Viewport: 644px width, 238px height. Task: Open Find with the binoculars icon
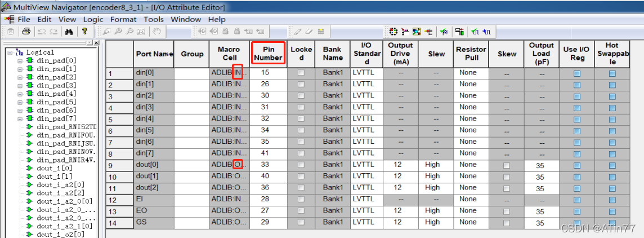pos(69,31)
